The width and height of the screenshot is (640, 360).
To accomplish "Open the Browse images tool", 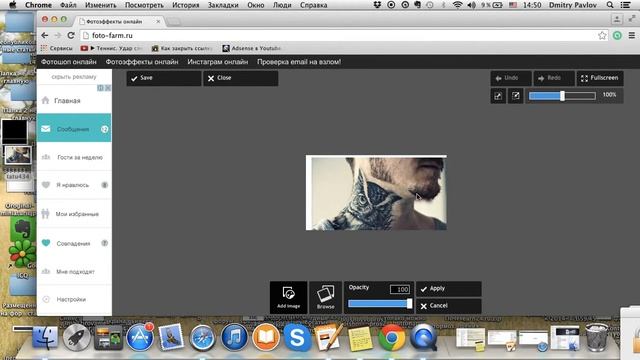I will (x=325, y=297).
